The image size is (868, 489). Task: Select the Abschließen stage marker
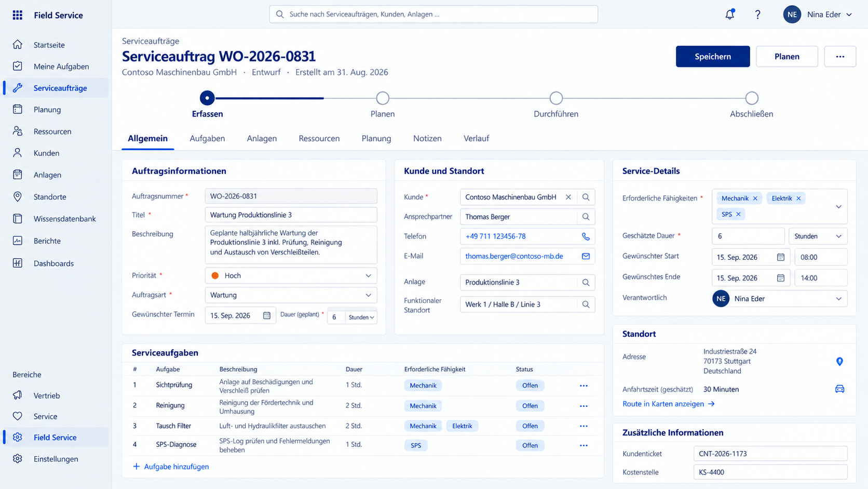click(752, 98)
